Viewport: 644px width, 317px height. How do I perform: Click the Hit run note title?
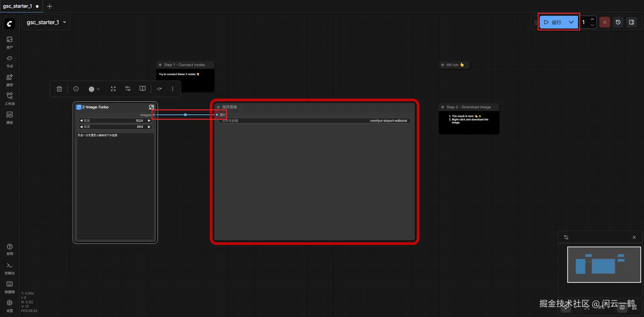(x=455, y=65)
